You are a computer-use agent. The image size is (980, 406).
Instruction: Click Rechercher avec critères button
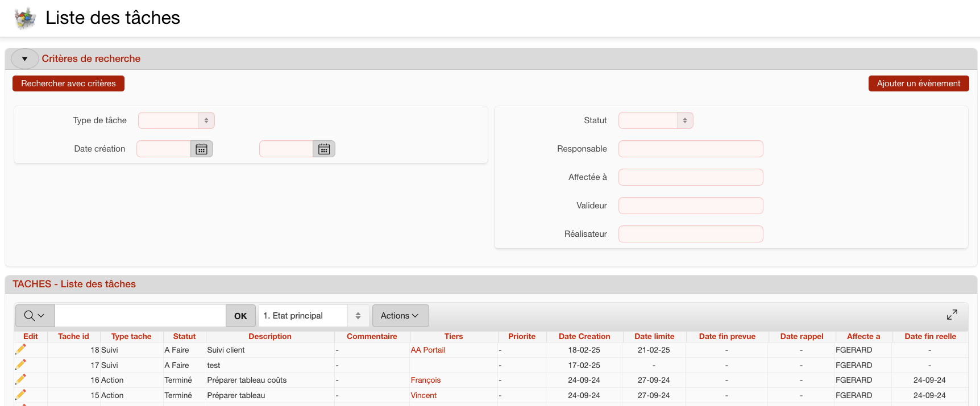point(68,83)
